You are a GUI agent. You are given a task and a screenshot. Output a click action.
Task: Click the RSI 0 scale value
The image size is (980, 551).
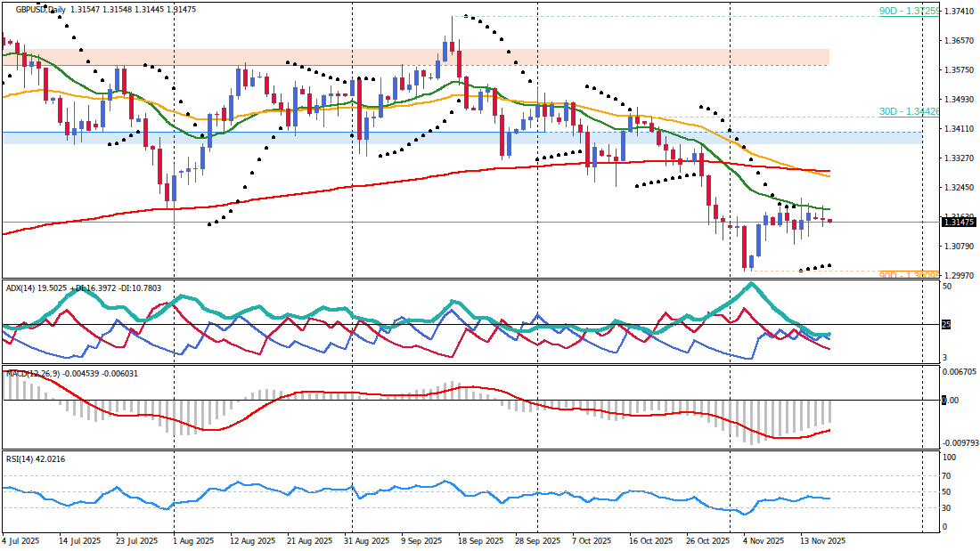click(x=945, y=527)
